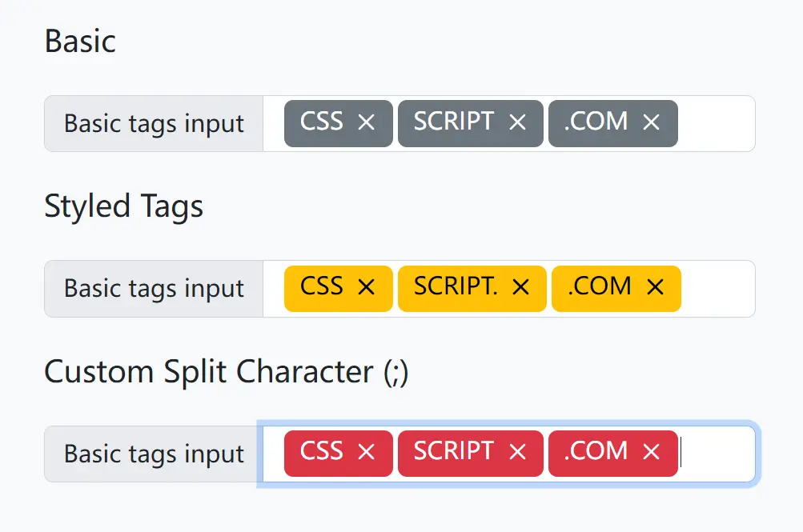Remove the red CSS tag
Image resolution: width=803 pixels, height=532 pixels.
pyautogui.click(x=367, y=452)
